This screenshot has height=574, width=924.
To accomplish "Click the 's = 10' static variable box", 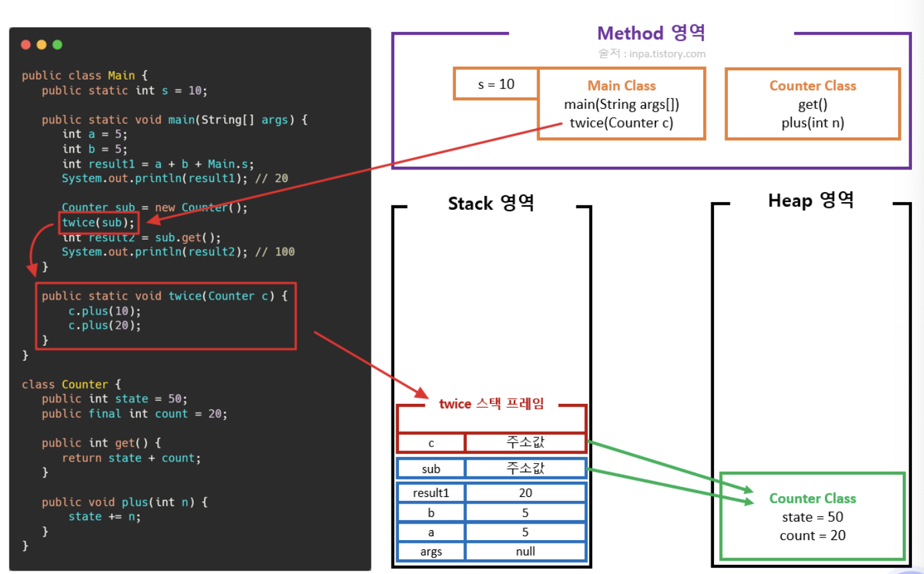I will (496, 84).
